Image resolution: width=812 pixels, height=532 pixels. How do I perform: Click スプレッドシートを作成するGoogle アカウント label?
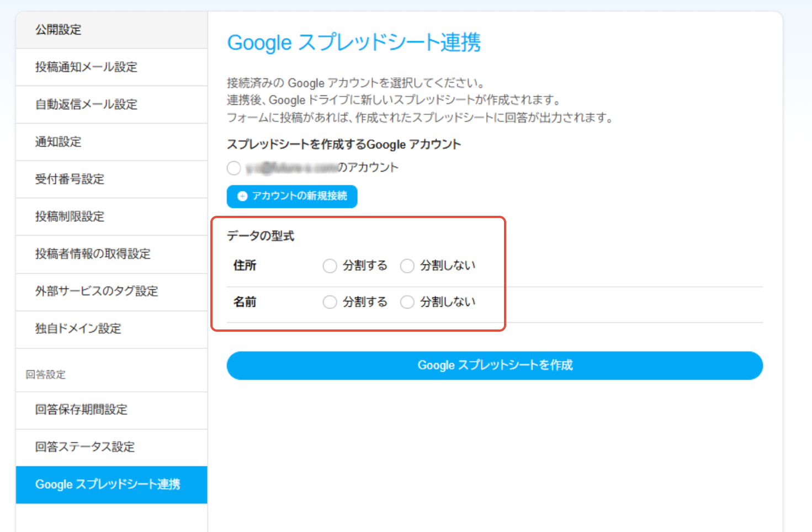point(344,145)
